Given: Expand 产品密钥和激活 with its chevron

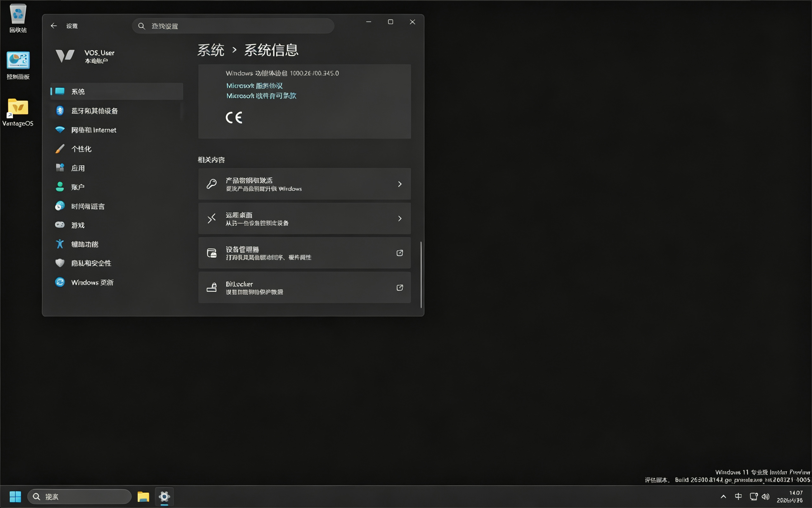Looking at the screenshot, I should (x=400, y=184).
